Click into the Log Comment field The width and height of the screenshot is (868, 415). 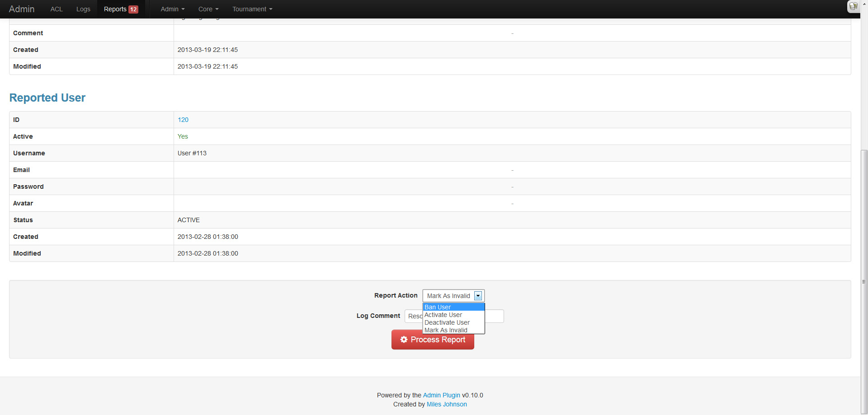pyautogui.click(x=494, y=316)
